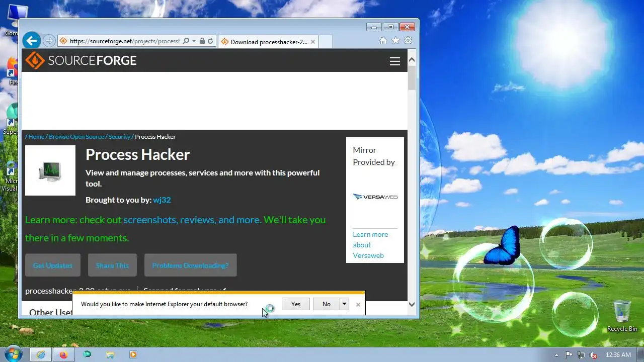Click the Firefox taskbar icon
Viewport: 644px width, 362px height.
point(63,354)
